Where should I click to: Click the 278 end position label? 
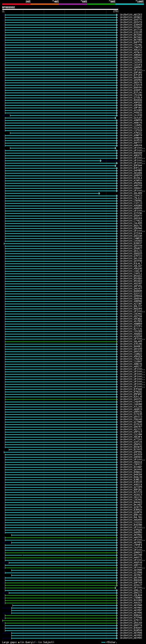point(115,11)
